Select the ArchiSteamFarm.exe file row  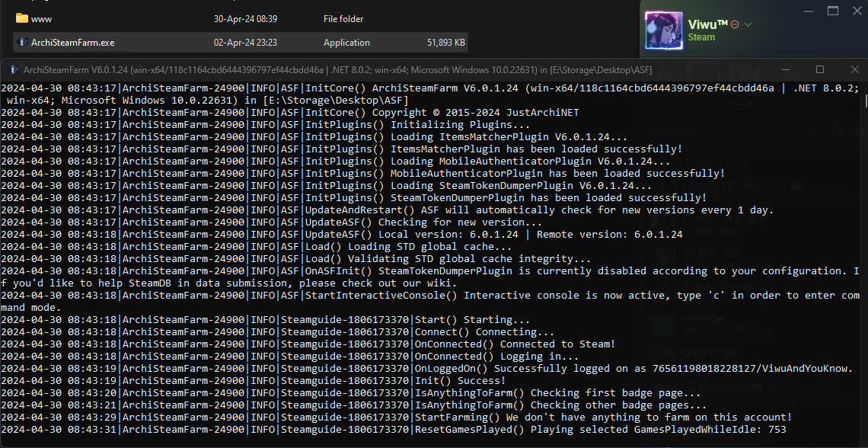pos(241,42)
